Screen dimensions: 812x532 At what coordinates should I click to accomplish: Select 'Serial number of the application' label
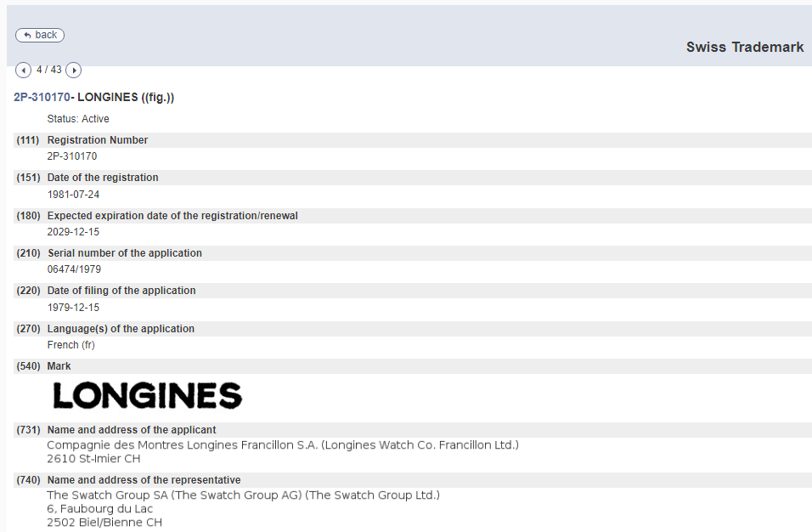point(125,252)
